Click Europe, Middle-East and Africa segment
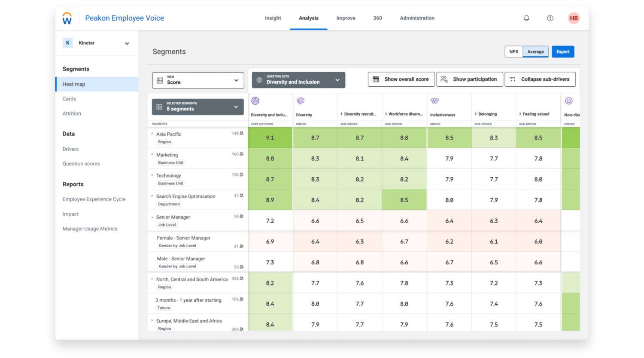The image size is (644, 358). [x=189, y=321]
